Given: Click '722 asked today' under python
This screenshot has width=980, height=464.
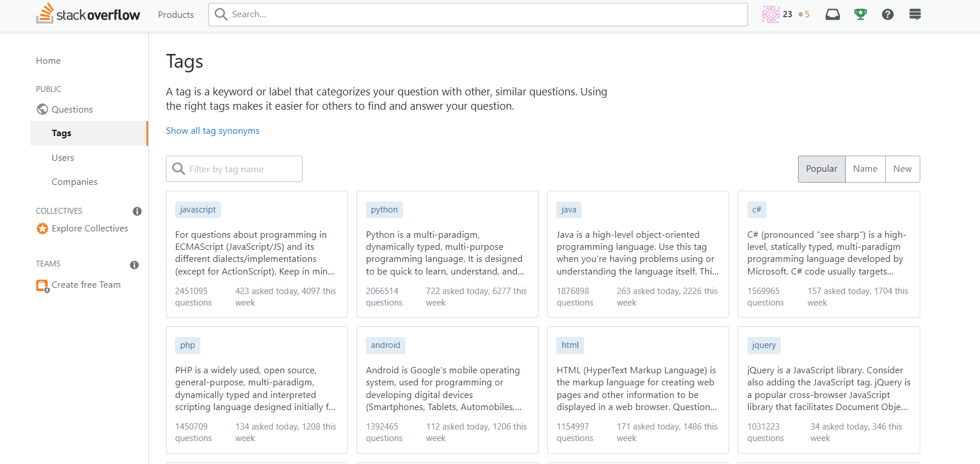Looking at the screenshot, I should coord(458,291).
